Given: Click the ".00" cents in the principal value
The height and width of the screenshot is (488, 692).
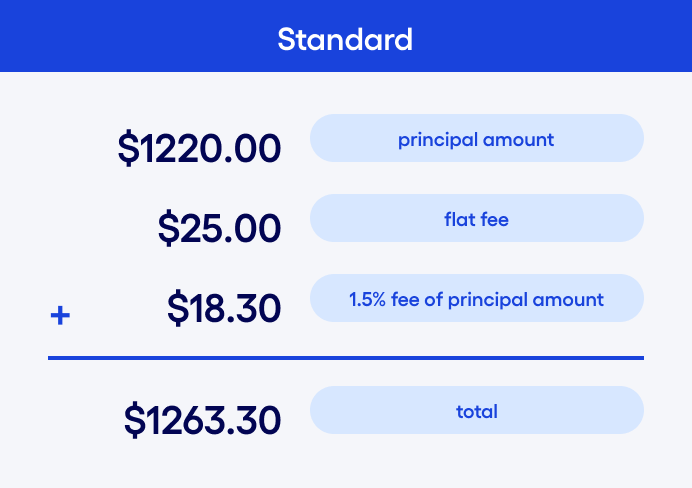Looking at the screenshot, I should point(253,149).
